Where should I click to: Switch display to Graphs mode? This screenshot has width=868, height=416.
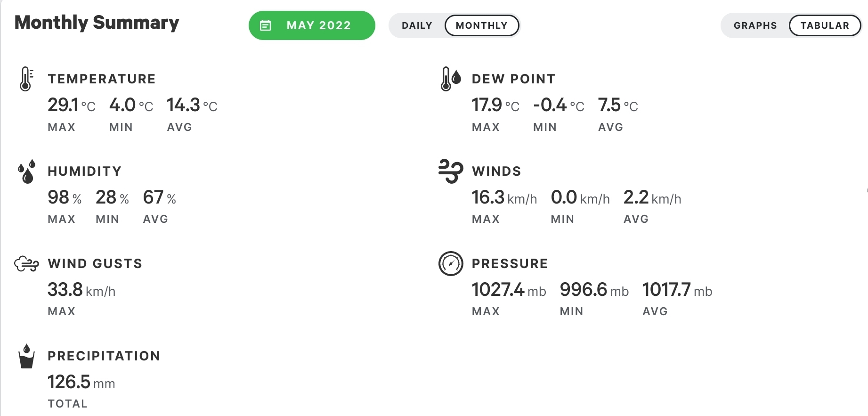[755, 25]
